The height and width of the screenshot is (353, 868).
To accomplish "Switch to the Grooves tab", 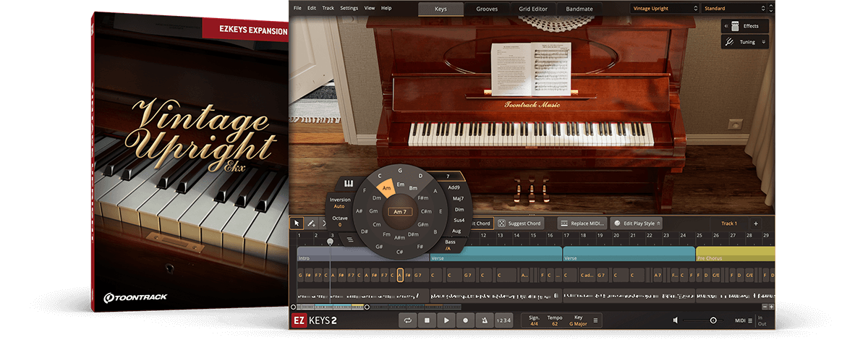I will (x=486, y=9).
